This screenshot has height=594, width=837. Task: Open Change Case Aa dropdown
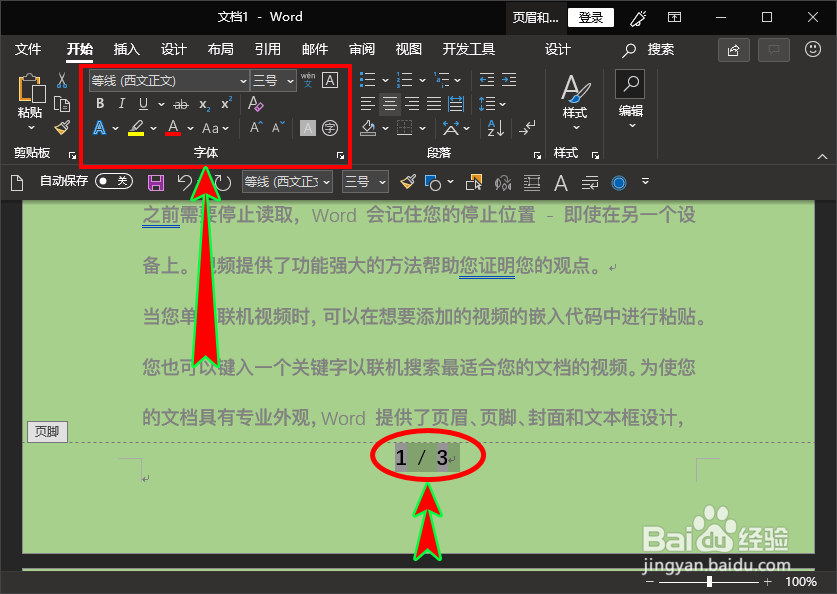coord(215,128)
